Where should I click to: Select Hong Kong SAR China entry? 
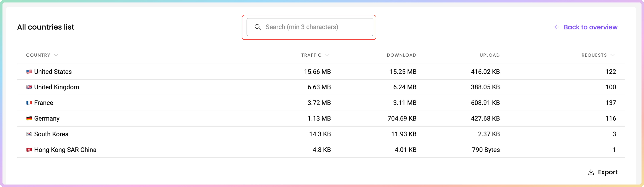65,150
